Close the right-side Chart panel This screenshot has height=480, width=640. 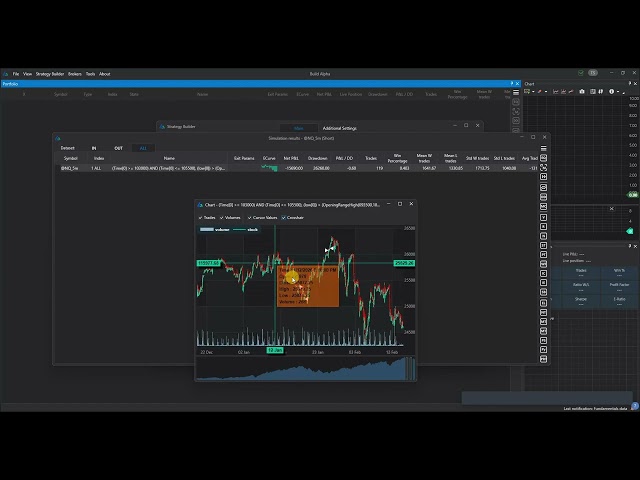point(635,83)
